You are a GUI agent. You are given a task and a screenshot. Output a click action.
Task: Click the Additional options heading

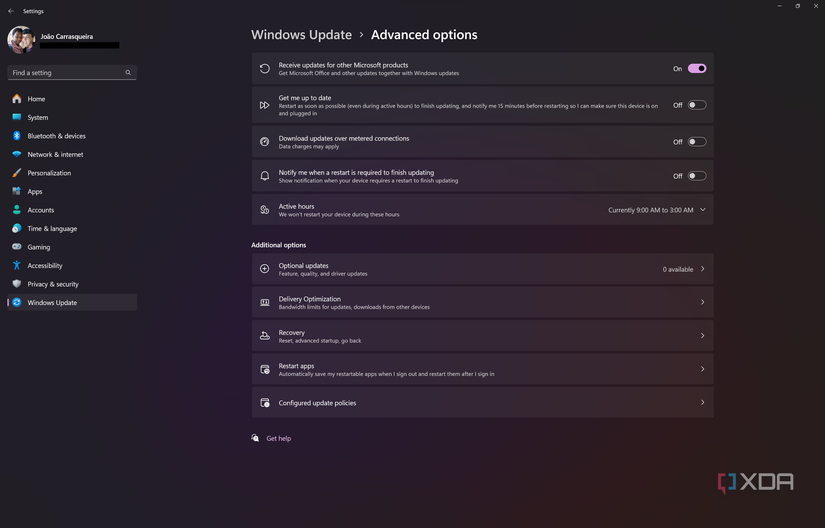278,245
